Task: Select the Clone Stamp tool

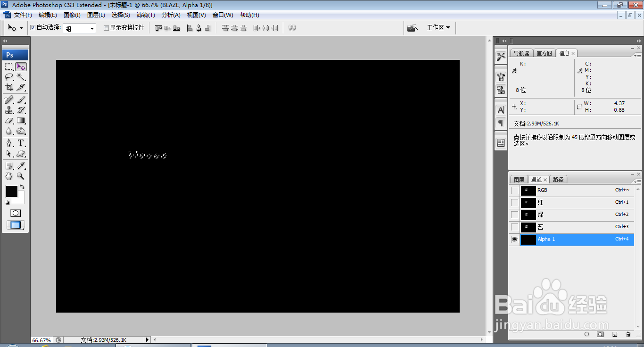Action: 9,110
